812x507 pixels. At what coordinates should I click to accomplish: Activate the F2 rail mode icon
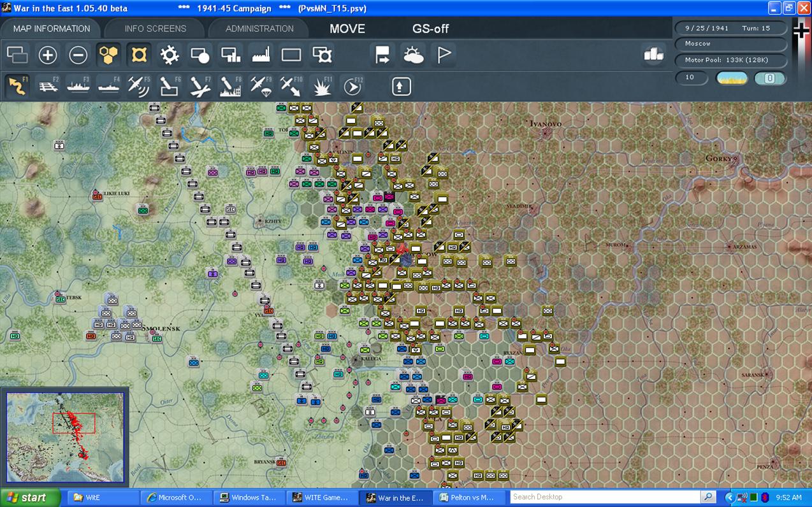pos(48,86)
